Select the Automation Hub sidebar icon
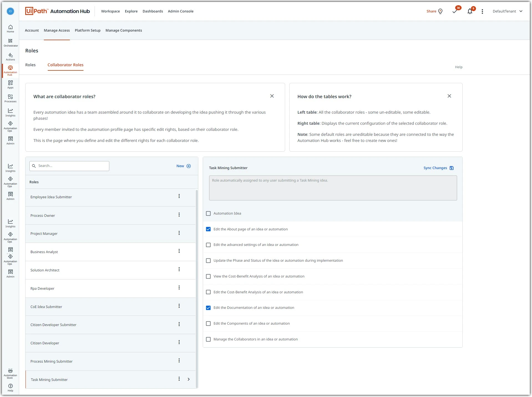The width and height of the screenshot is (532, 397). [x=10, y=70]
